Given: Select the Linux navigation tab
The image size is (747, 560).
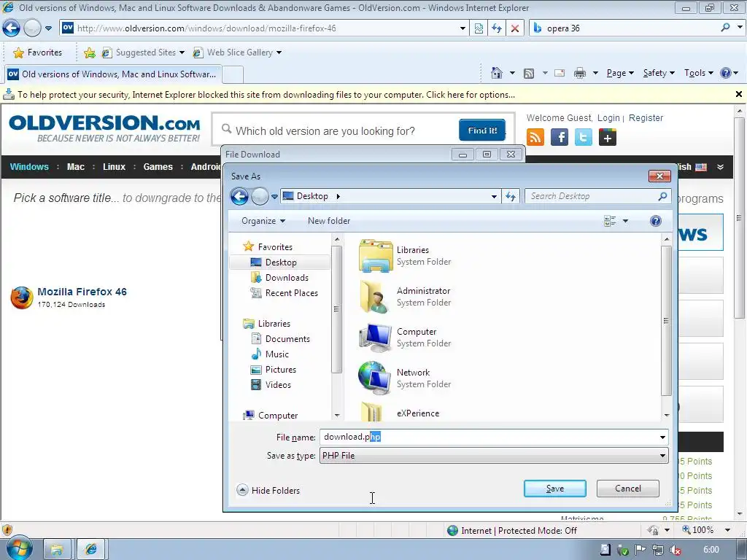Looking at the screenshot, I should pos(115,167).
